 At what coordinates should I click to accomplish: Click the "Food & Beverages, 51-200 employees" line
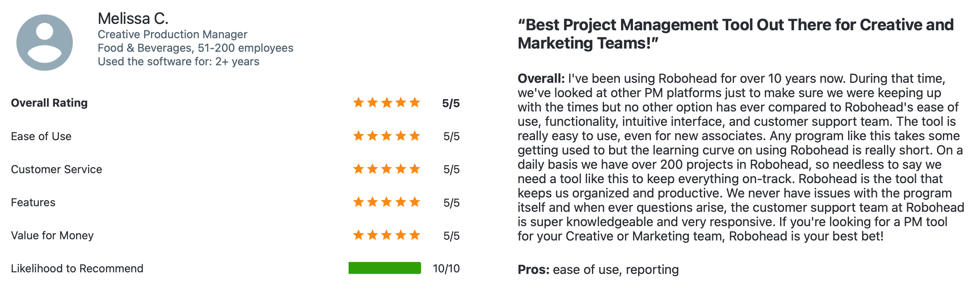196,48
